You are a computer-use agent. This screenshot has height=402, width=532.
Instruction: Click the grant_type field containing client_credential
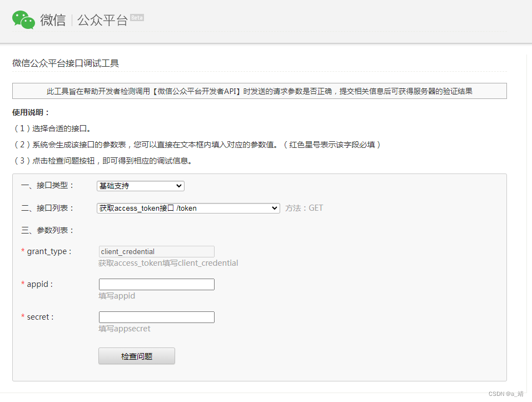point(156,251)
